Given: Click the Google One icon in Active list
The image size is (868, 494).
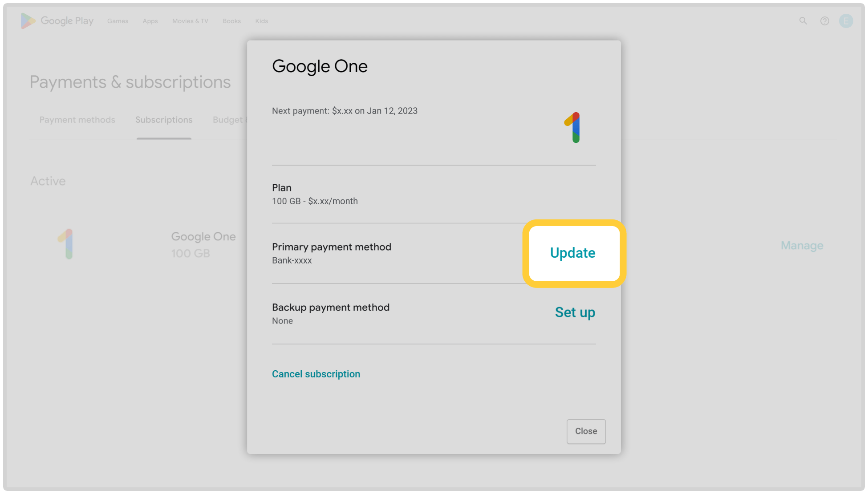Looking at the screenshot, I should (66, 244).
